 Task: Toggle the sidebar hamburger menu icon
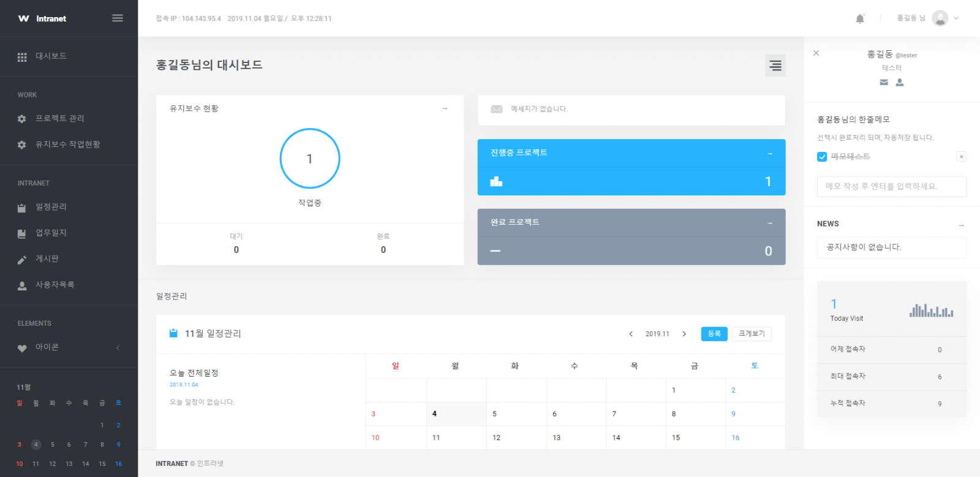tap(118, 18)
